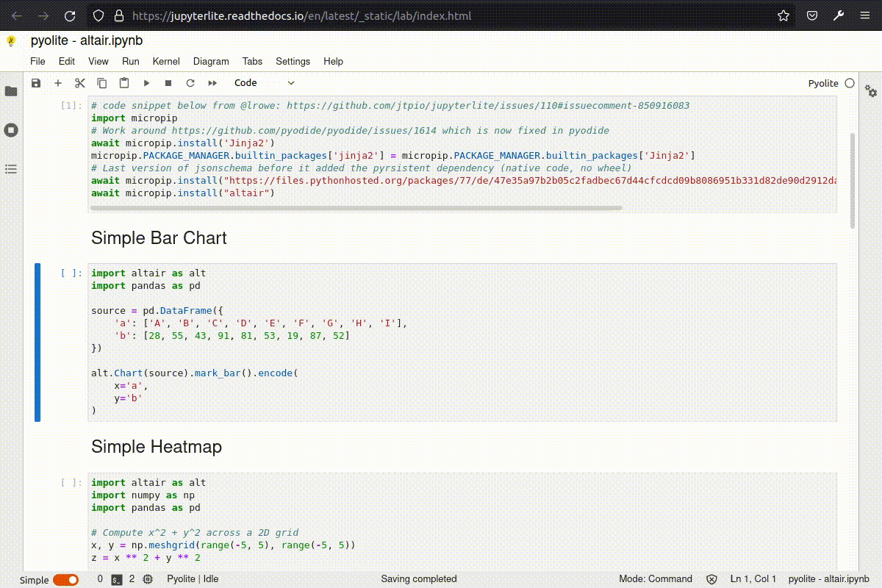The width and height of the screenshot is (882, 588).
Task: Open the Diagram menu
Action: click(211, 62)
